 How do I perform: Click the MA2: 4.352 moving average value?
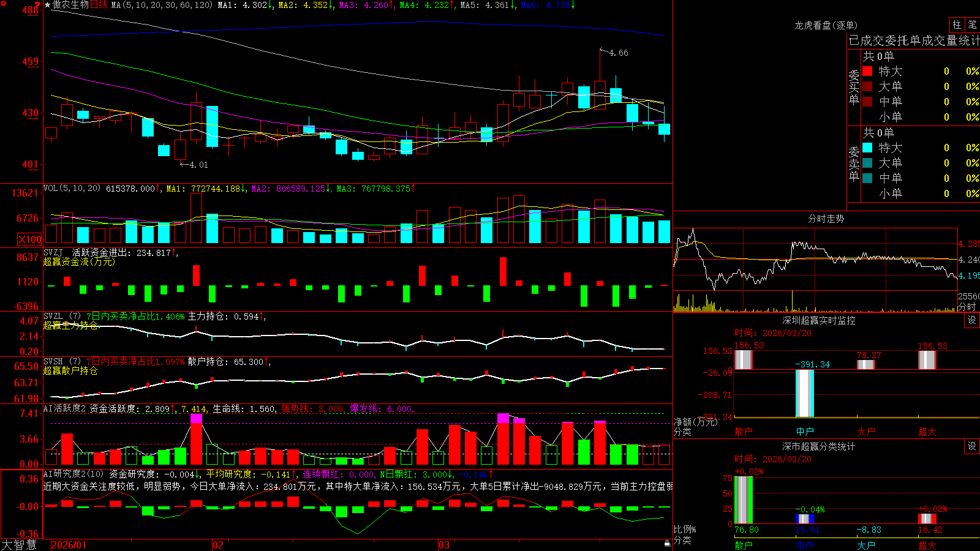click(x=306, y=5)
